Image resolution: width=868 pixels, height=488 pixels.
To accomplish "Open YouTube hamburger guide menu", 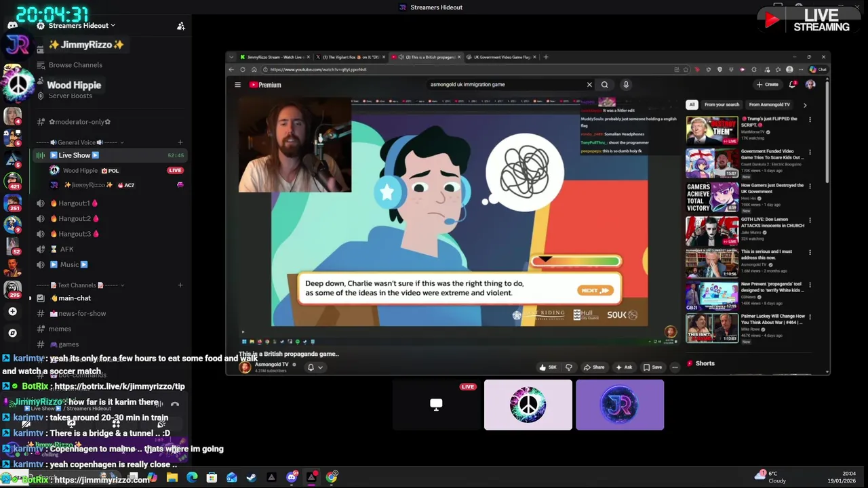I will [x=238, y=85].
